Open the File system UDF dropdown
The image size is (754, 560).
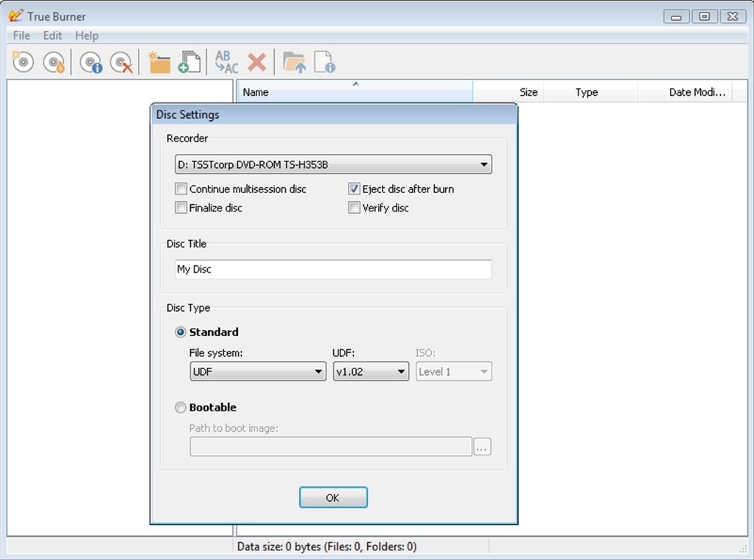click(x=258, y=371)
